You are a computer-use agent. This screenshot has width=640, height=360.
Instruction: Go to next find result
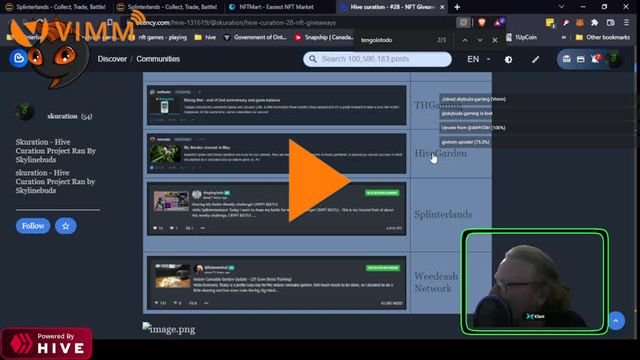point(480,40)
